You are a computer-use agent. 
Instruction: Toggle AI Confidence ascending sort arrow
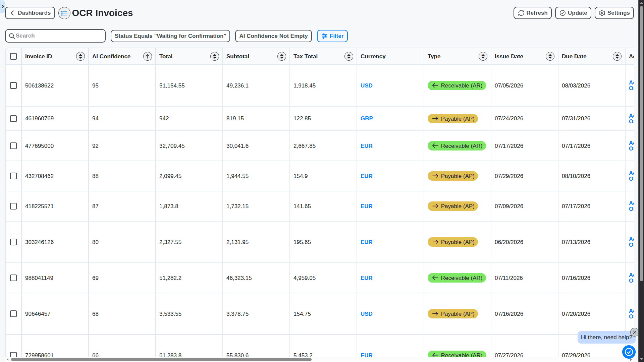coord(148,56)
